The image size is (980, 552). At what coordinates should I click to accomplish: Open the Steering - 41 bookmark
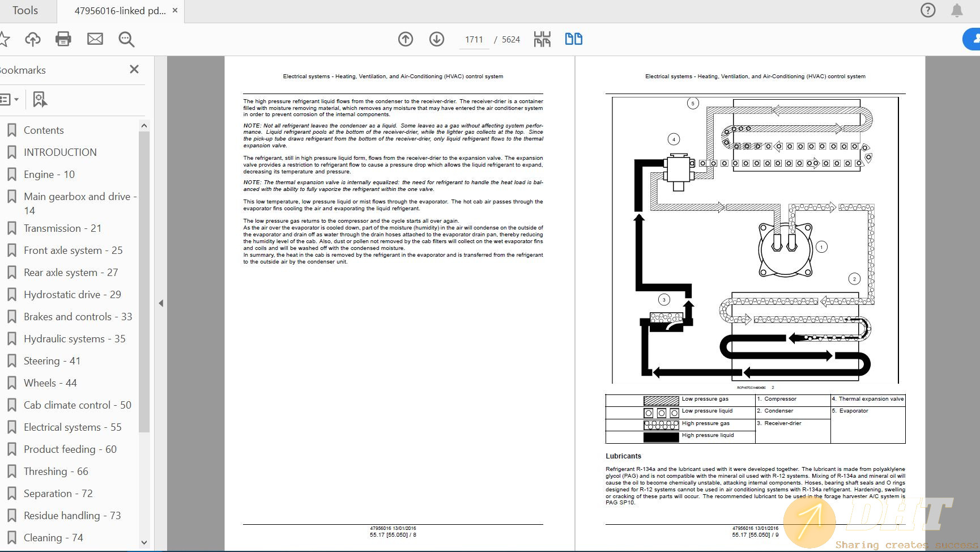[x=52, y=360]
